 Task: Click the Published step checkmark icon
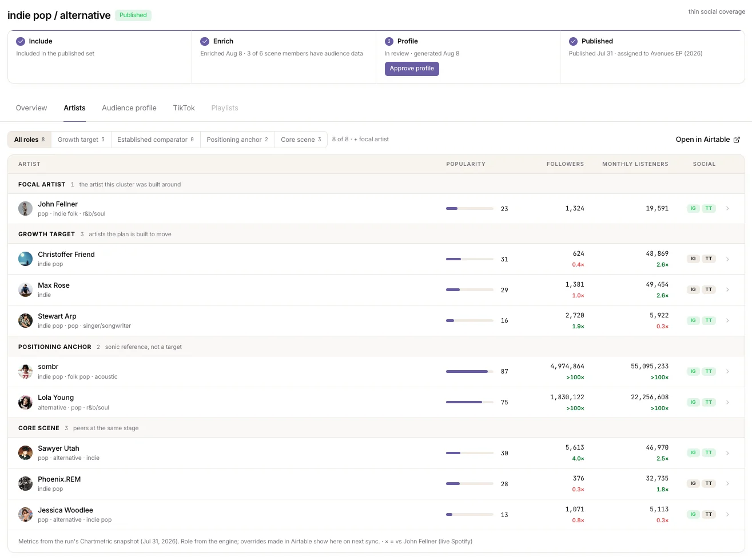tap(573, 41)
